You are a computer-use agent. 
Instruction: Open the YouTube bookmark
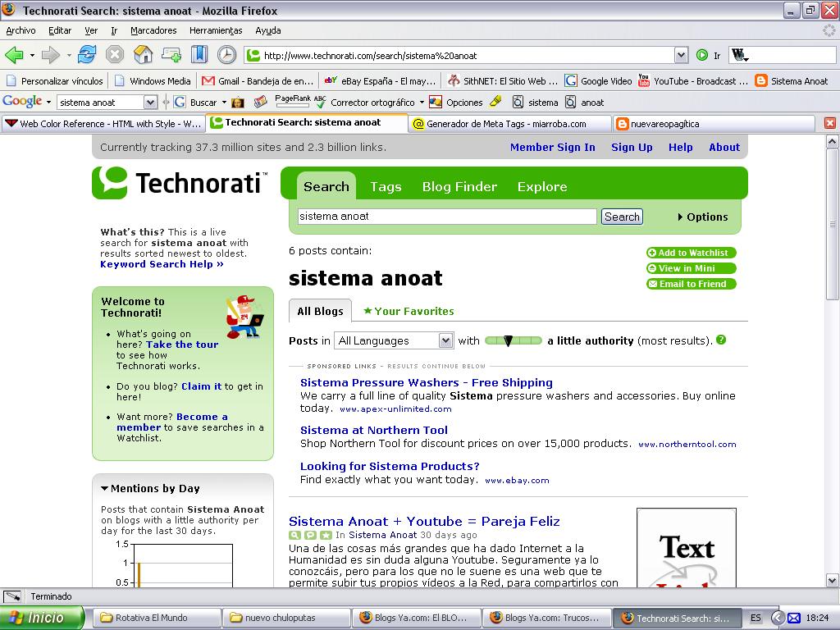692,81
